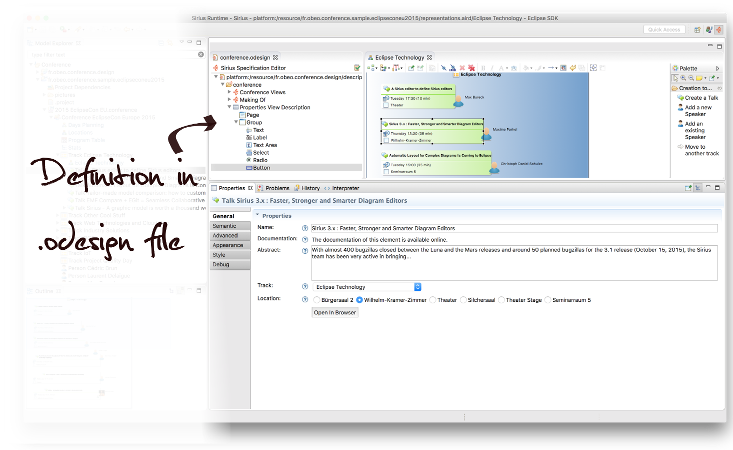Collapse the Creation tools palette drawer
Image resolution: width=733 pixels, height=450 pixels.
[x=697, y=88]
